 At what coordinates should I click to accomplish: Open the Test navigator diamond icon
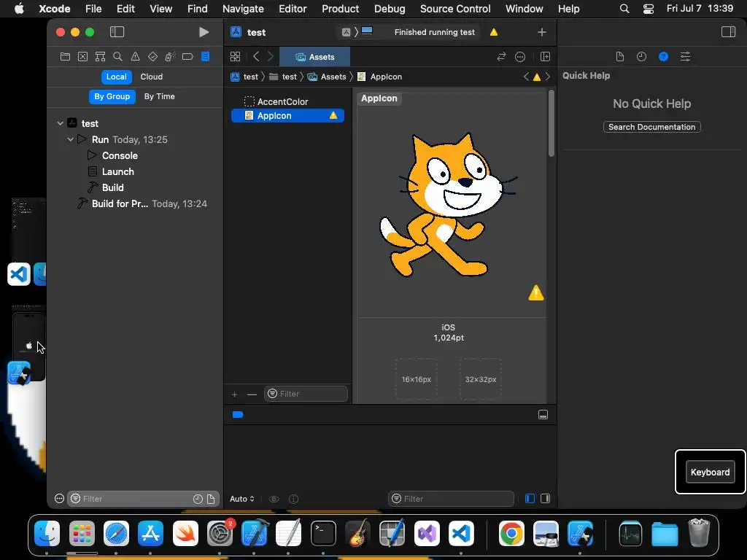point(152,57)
